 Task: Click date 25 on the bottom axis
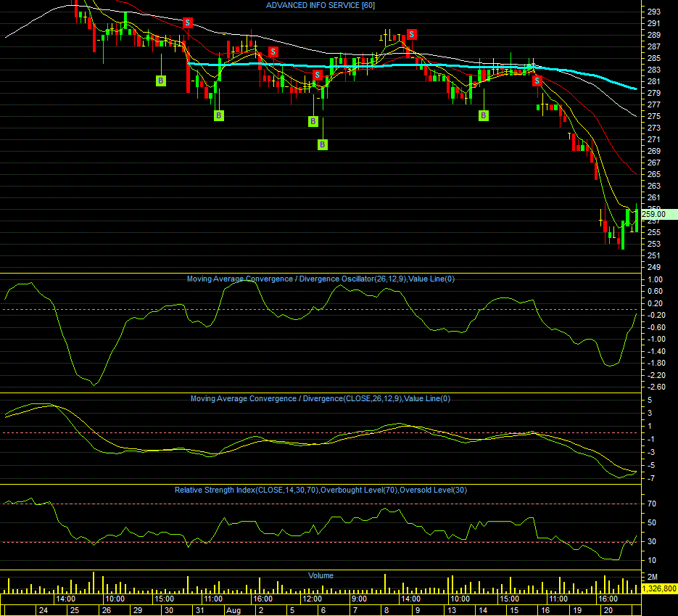[75, 610]
